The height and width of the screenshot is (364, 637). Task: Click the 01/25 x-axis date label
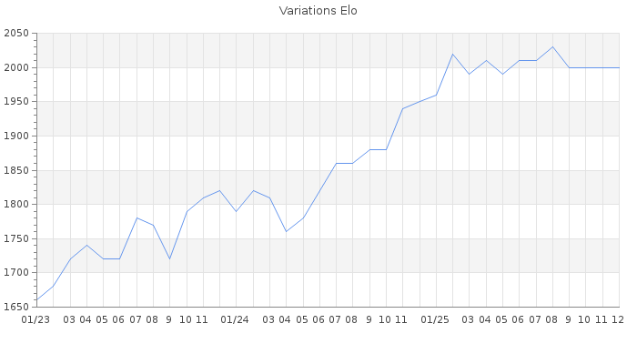[x=436, y=320]
